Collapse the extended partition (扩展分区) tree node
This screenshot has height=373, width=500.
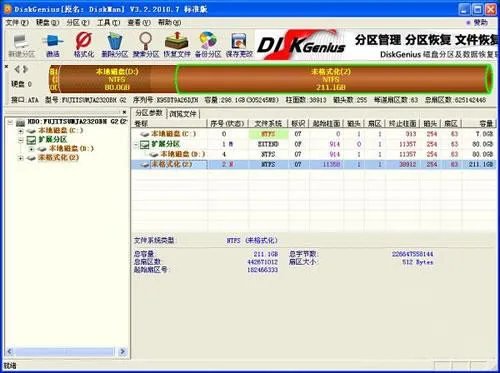pos(21,140)
